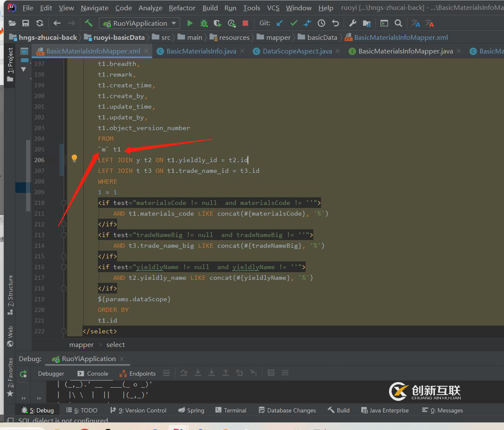Start debugging with the Debug bug icon
504x430 pixels.
(204, 23)
